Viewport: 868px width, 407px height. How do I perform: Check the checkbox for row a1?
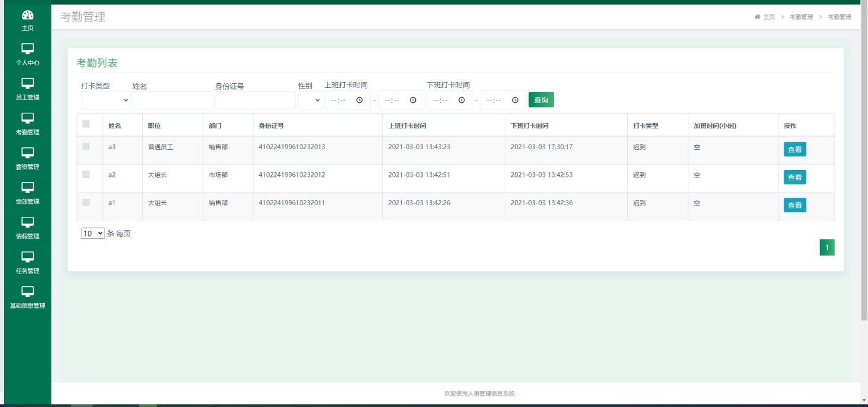[x=86, y=202]
